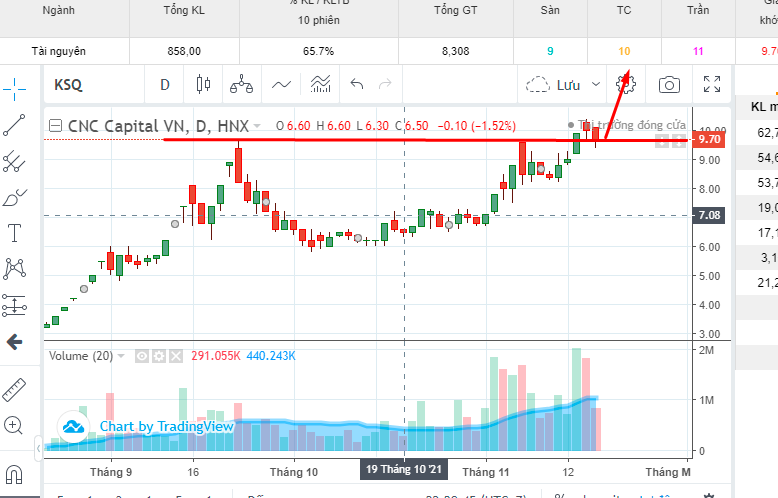The width and height of the screenshot is (778, 498).
Task: Take a chart snapshot with camera icon
Action: click(669, 85)
